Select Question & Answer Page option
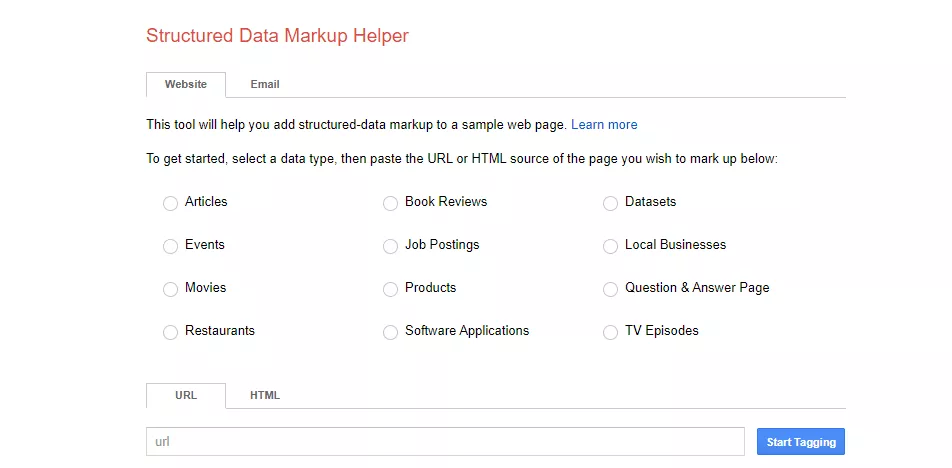 (610, 289)
